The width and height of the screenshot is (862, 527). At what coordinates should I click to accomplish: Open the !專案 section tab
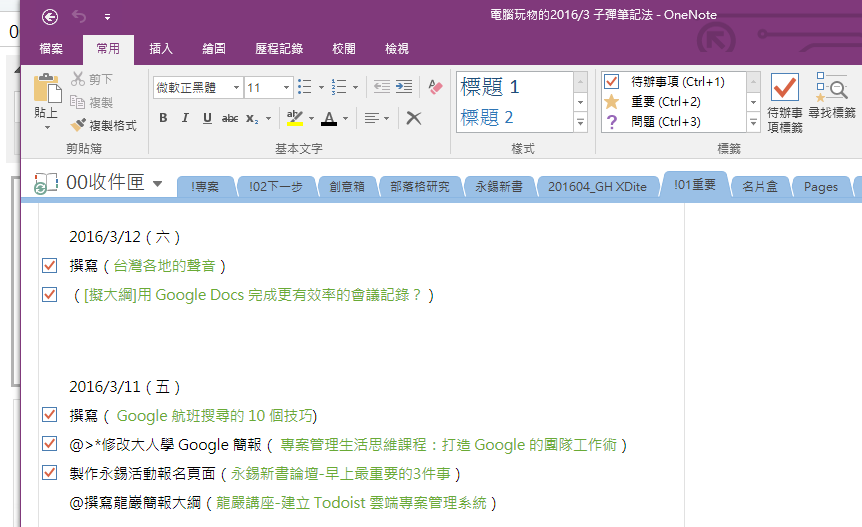(x=205, y=187)
